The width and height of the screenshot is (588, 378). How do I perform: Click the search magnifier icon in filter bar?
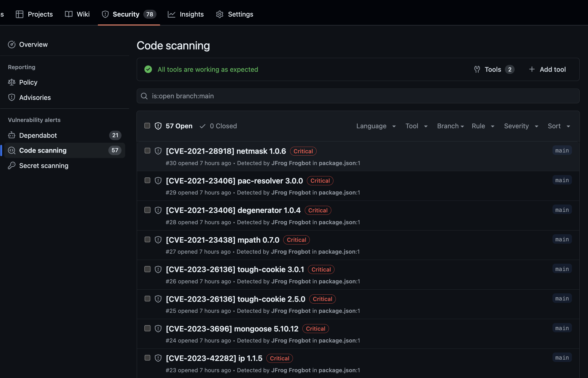click(144, 96)
